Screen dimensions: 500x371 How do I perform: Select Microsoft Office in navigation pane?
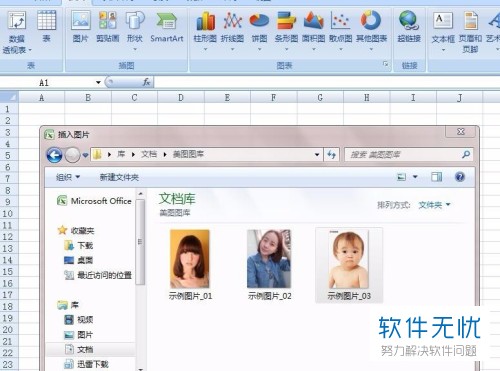pos(95,201)
